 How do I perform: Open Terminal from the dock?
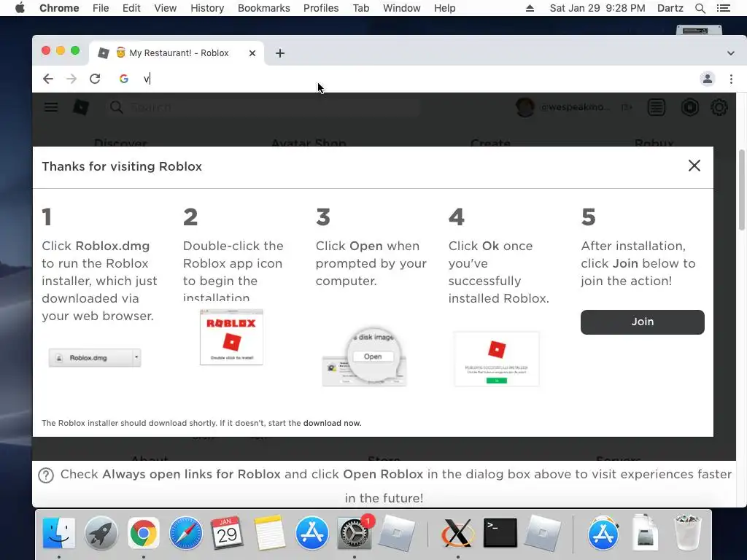coord(500,533)
